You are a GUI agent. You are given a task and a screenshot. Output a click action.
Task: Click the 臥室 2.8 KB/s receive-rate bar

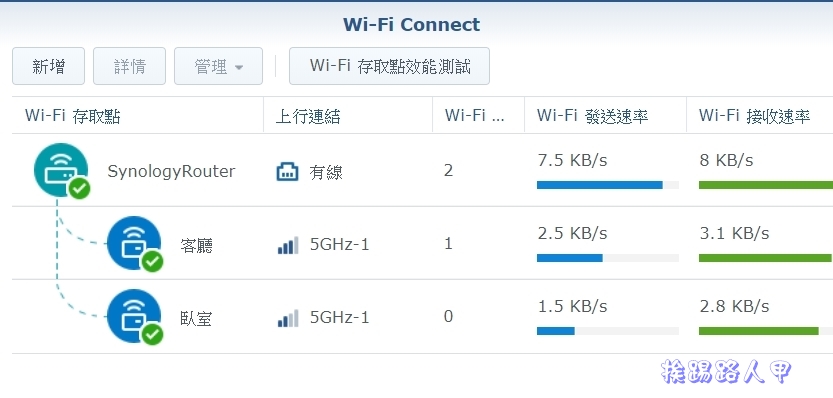click(x=766, y=331)
